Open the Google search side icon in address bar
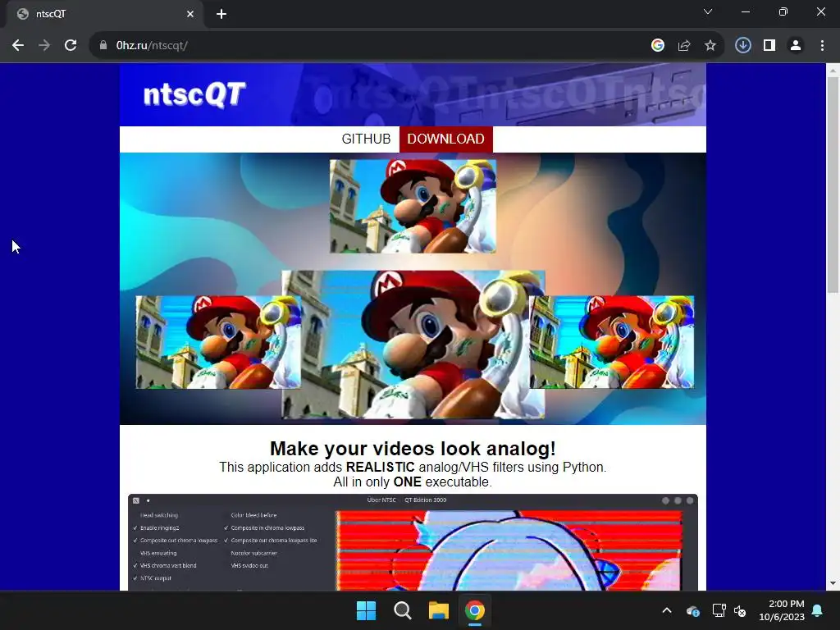The image size is (840, 630). pos(658,46)
